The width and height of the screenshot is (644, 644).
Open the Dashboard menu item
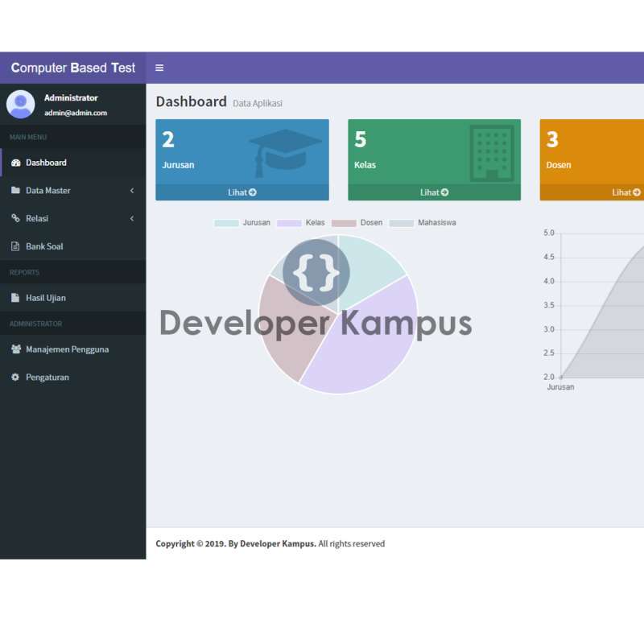(x=46, y=163)
